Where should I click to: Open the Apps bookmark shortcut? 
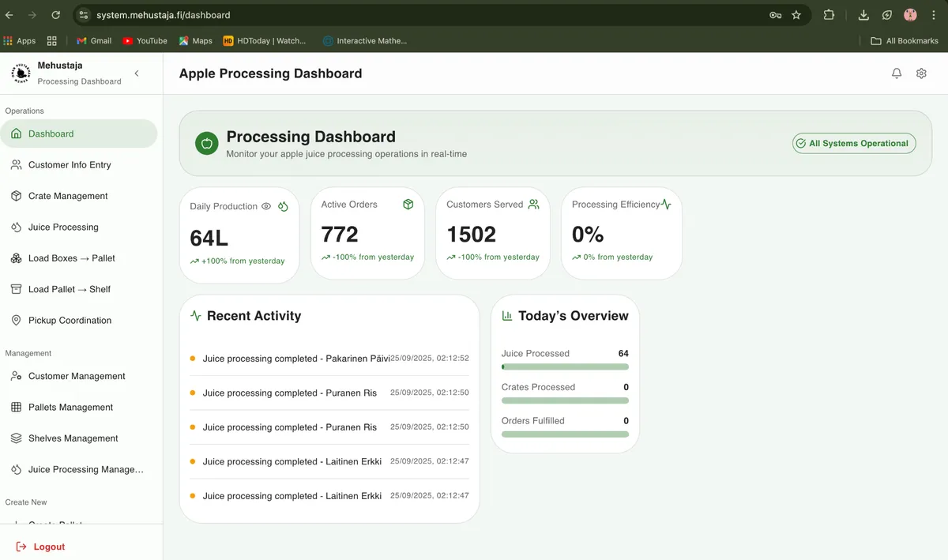point(20,40)
